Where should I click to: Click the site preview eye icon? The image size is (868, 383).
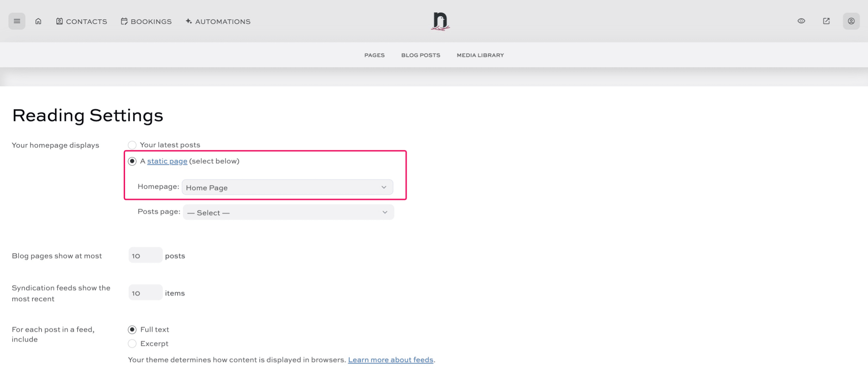pos(801,21)
